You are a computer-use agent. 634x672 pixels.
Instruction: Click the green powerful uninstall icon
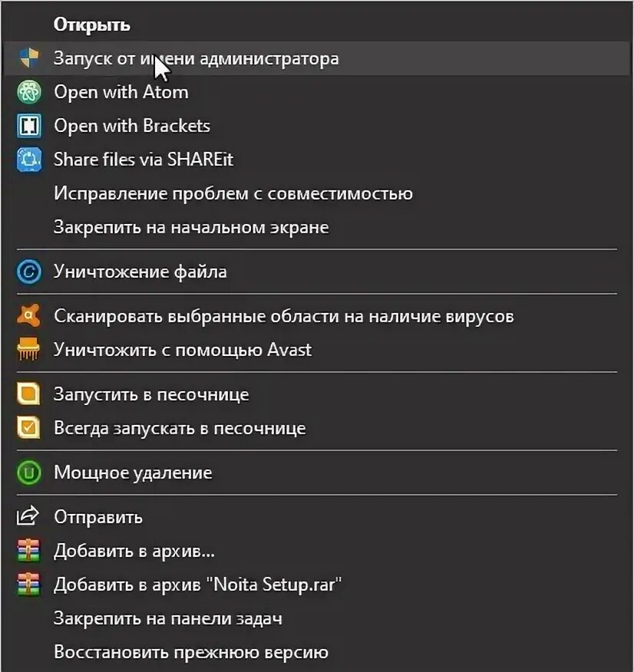(x=29, y=473)
